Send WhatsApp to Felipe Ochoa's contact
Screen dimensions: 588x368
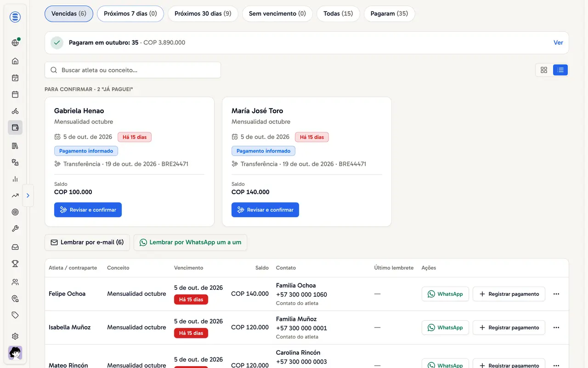(445, 294)
